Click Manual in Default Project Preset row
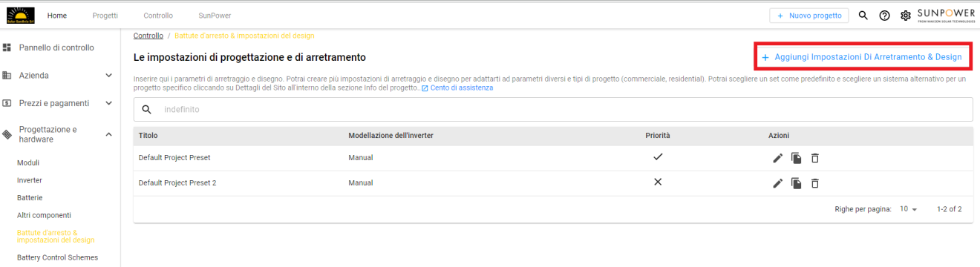The height and width of the screenshot is (267, 980). [x=361, y=158]
